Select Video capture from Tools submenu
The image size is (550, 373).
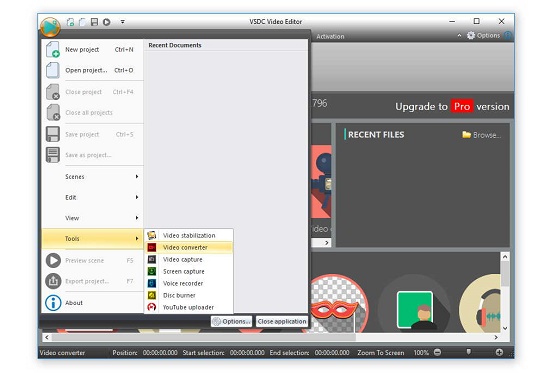pyautogui.click(x=189, y=259)
